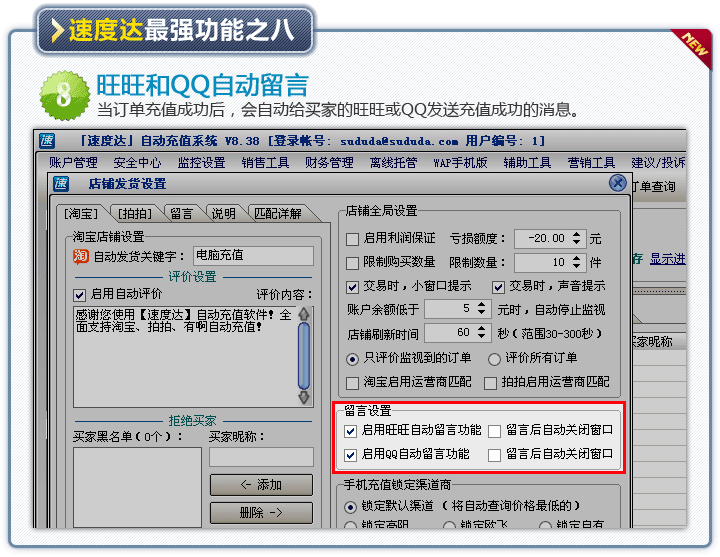Image resolution: width=720 pixels, height=557 pixels.
Task: Click the 买家黑名单 list box
Action: click(x=137, y=487)
